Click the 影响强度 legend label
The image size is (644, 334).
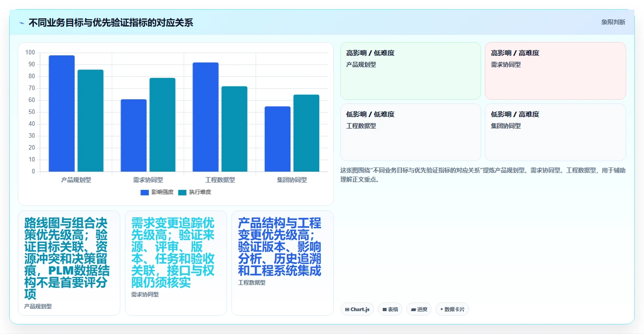tap(162, 193)
